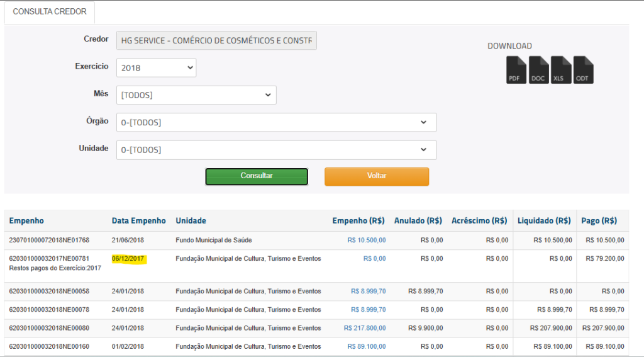Image resolution: width=644 pixels, height=357 pixels.
Task: Open the R$ 10.500,00 empenho link
Action: [366, 240]
